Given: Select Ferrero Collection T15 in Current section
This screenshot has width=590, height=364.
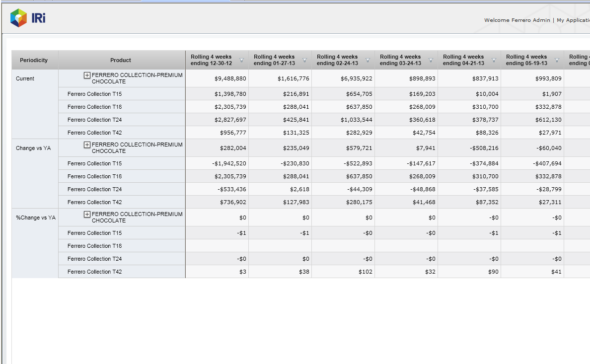Looking at the screenshot, I should (94, 94).
